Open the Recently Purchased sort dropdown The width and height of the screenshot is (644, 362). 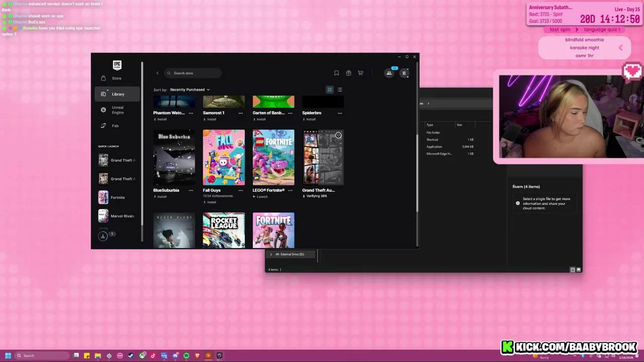click(190, 90)
